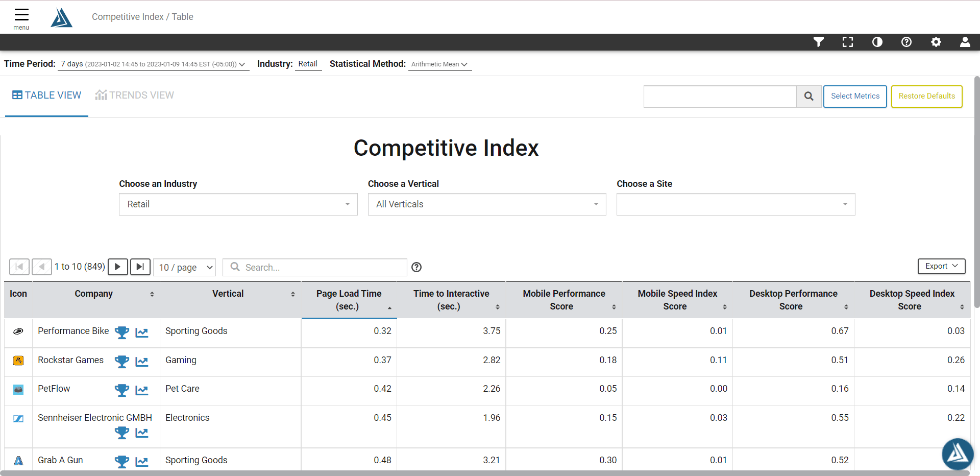980x476 pixels.
Task: Toggle dark mode with the contrast icon
Action: point(877,42)
